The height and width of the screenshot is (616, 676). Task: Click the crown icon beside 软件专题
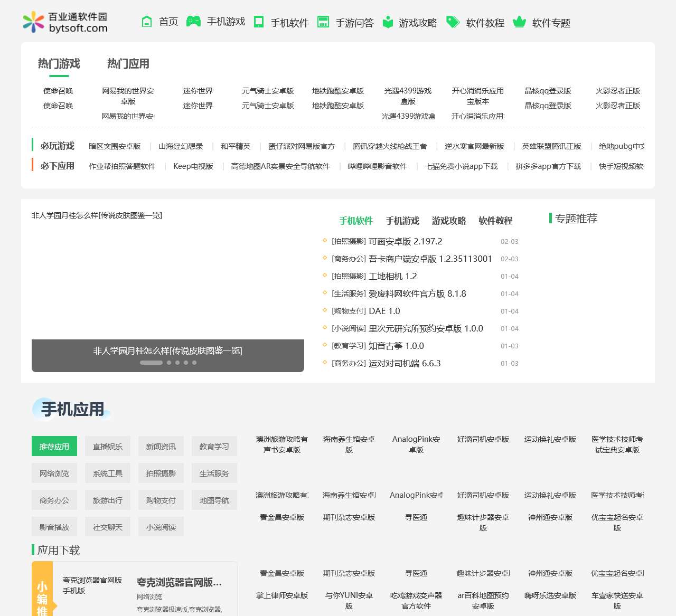tap(520, 22)
